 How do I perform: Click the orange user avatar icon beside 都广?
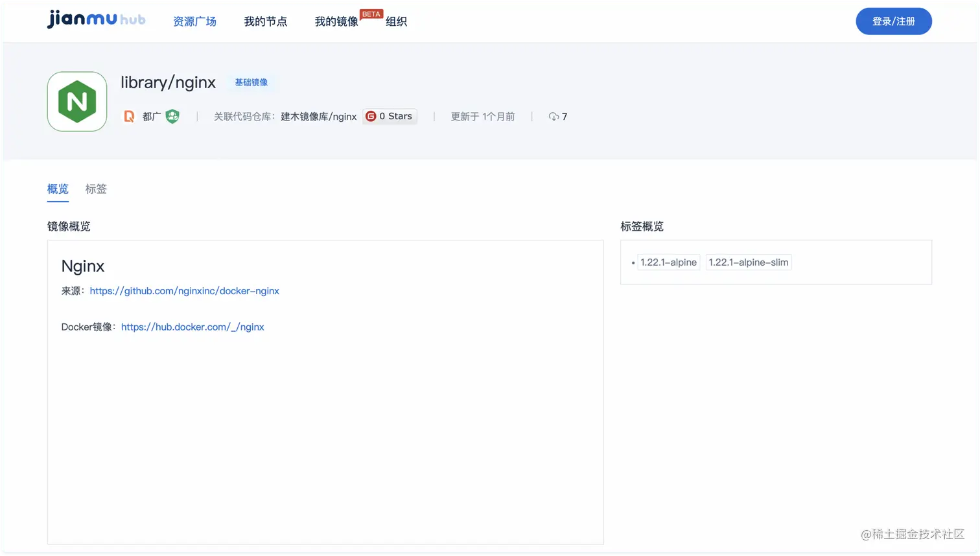(130, 117)
